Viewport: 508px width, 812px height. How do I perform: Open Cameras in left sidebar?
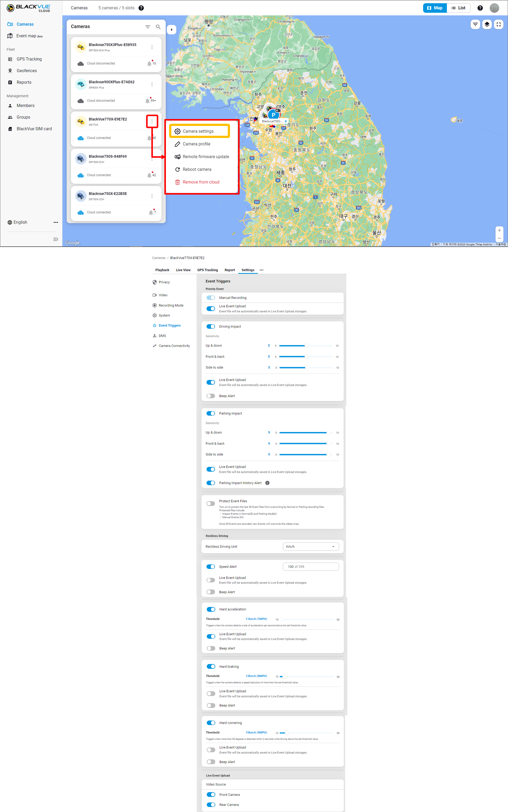[20, 24]
